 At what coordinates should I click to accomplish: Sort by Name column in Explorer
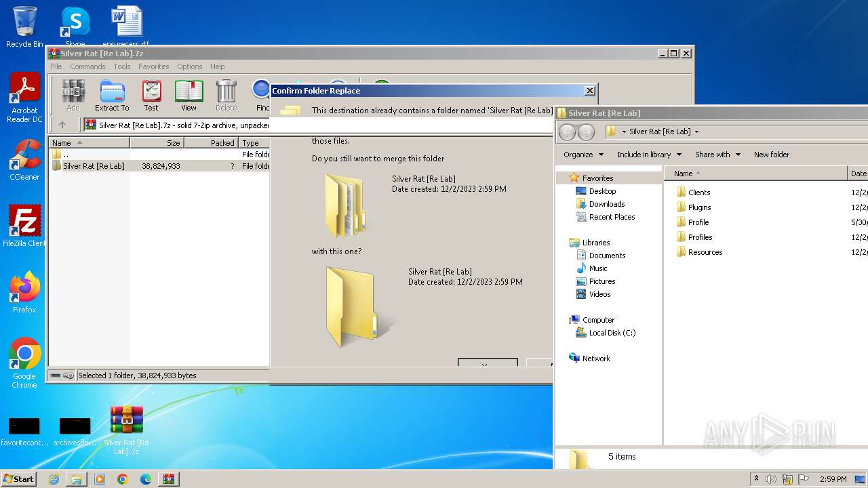[756, 174]
